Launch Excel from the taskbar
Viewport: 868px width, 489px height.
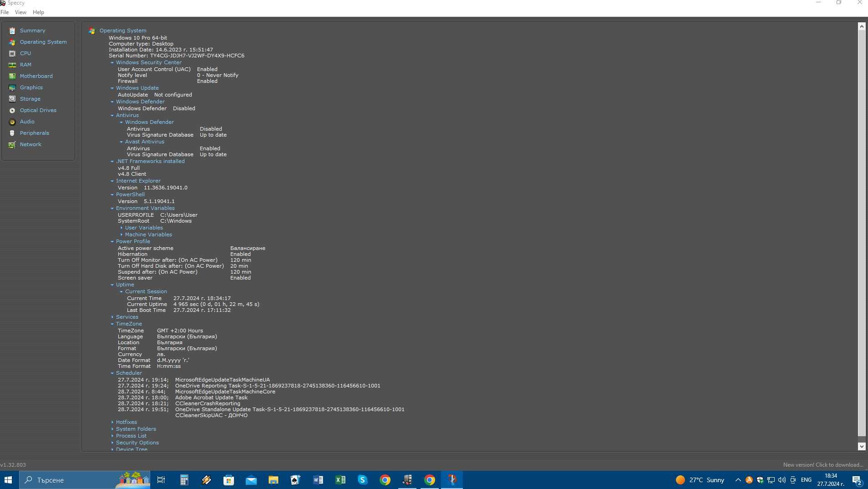tap(340, 480)
